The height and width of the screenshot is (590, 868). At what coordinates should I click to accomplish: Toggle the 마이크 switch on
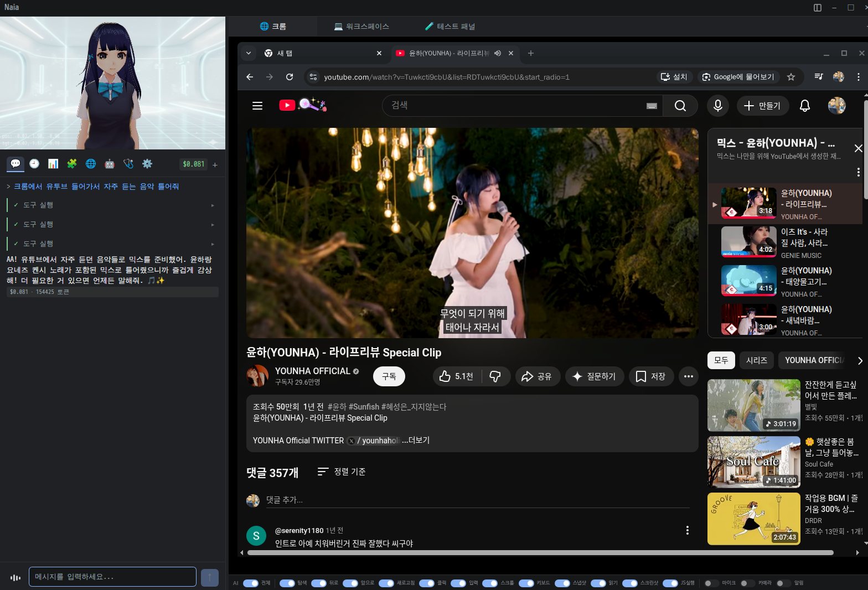point(711,583)
